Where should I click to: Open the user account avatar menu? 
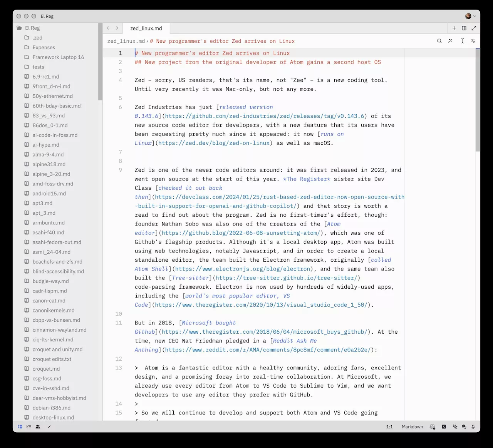click(x=470, y=16)
